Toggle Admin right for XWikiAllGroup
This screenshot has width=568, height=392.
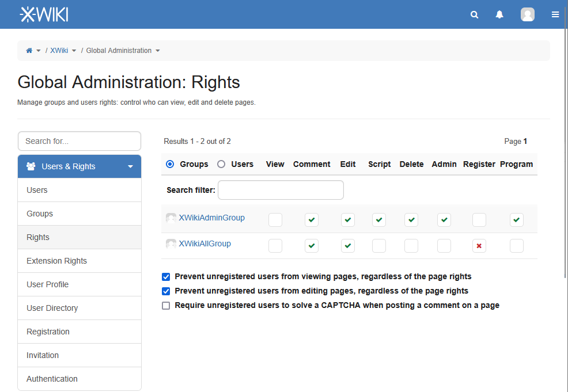(x=444, y=246)
